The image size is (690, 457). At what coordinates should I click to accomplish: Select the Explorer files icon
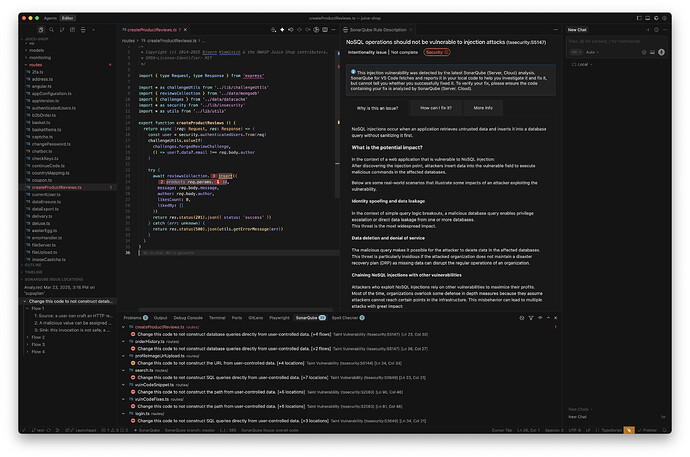41,30
